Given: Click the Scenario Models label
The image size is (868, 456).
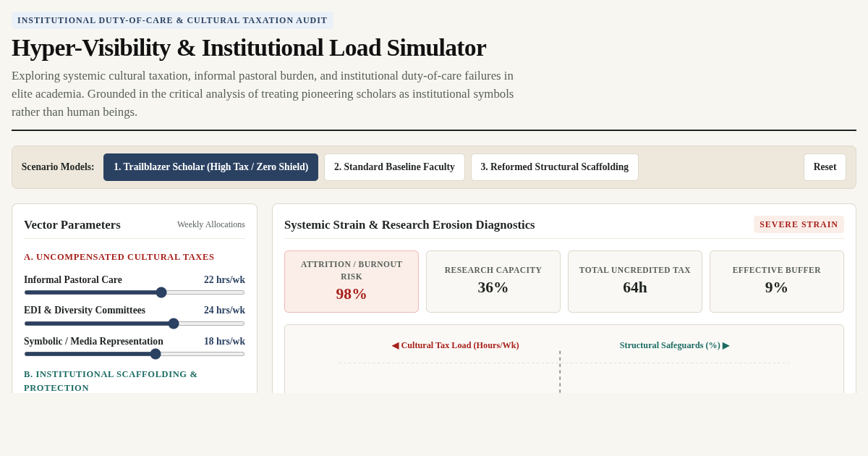Looking at the screenshot, I should coord(58,167).
